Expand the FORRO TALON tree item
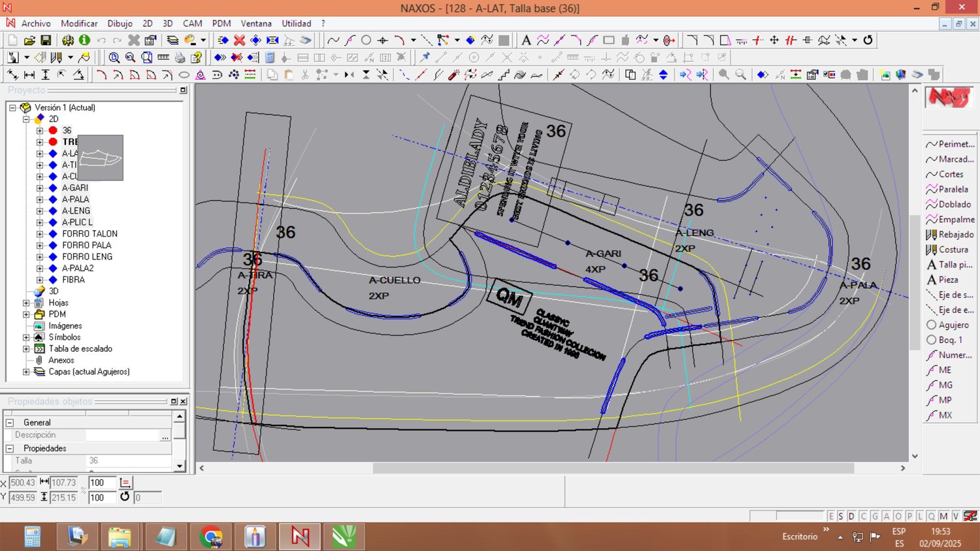The height and width of the screenshot is (551, 980). coord(40,234)
